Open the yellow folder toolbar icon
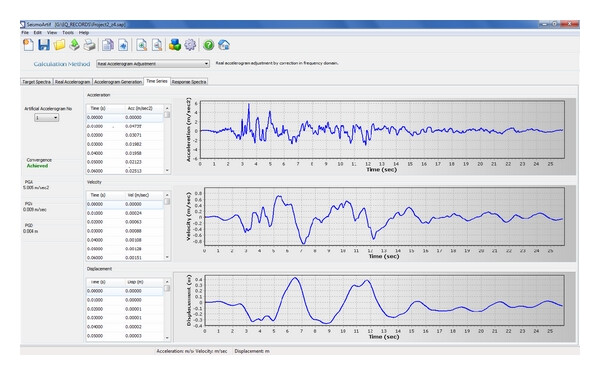Viewport: 600px width, 375px height. (59, 45)
